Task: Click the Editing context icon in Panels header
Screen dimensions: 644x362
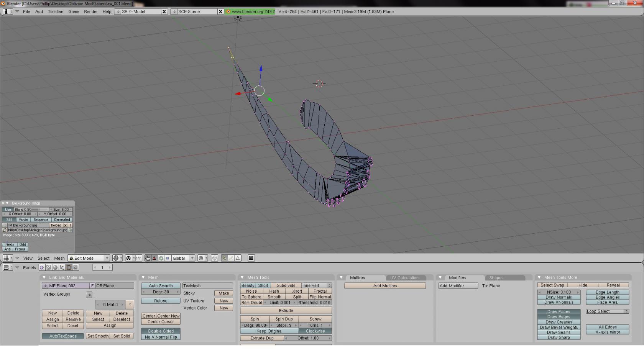Action: [69, 268]
